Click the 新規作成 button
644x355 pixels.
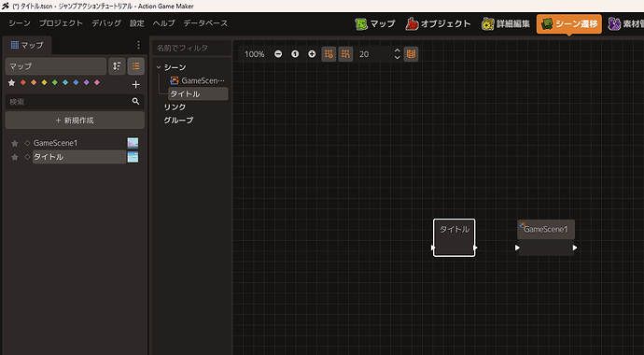click(x=75, y=121)
